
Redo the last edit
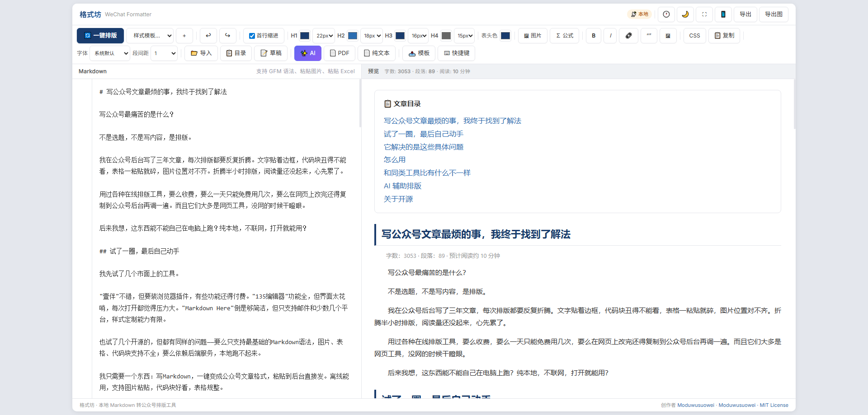(228, 36)
